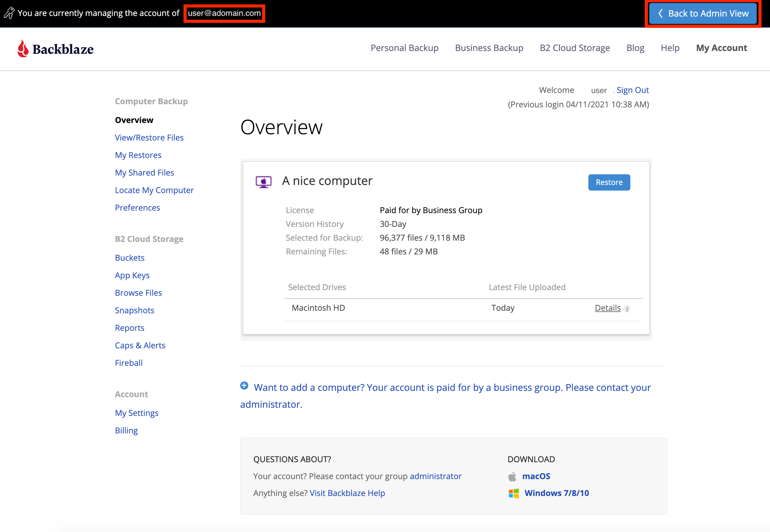
Task: Click the 30-Day version history value
Action: click(393, 224)
